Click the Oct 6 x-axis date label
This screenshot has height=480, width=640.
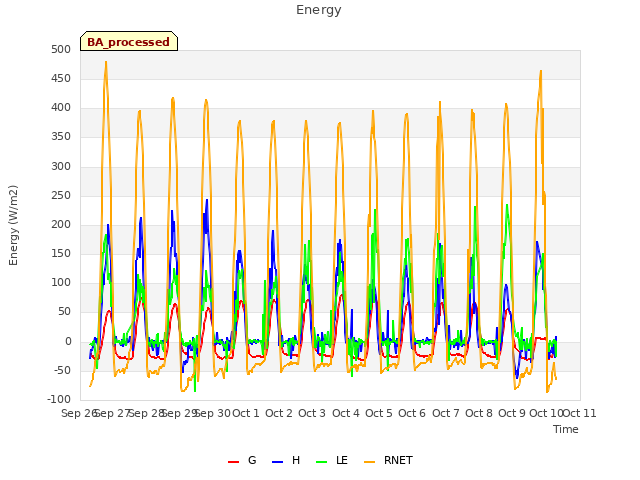tap(412, 413)
